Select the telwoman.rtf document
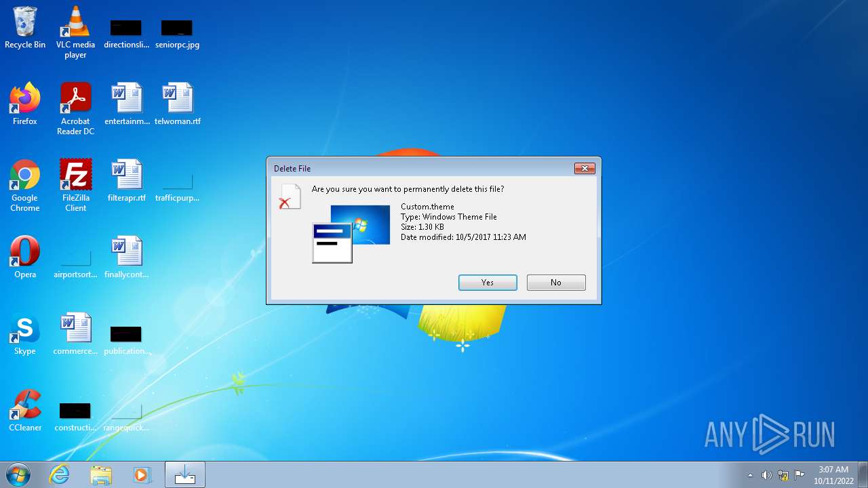This screenshot has height=488, width=868. pos(178,104)
